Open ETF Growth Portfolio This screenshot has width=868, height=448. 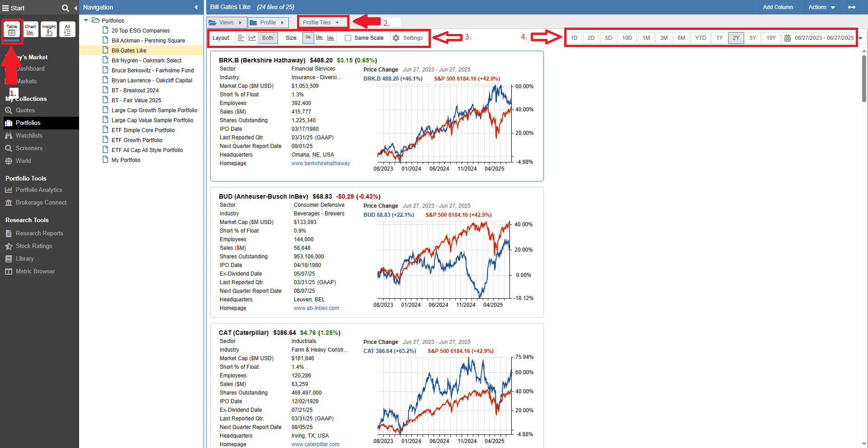(137, 140)
